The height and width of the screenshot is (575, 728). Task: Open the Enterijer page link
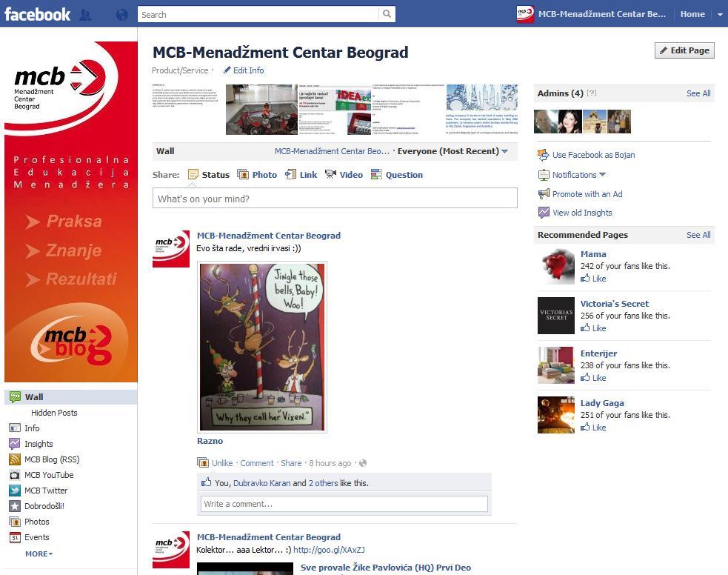pos(598,353)
